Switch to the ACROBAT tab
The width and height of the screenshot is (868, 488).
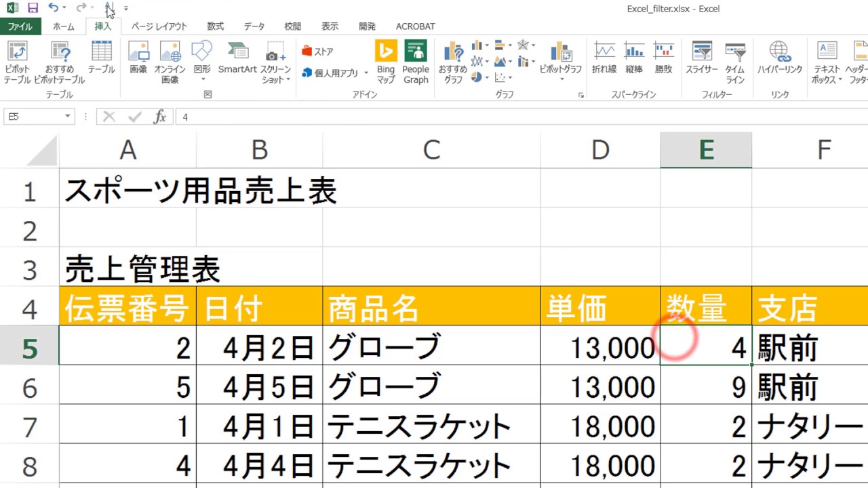coord(416,26)
